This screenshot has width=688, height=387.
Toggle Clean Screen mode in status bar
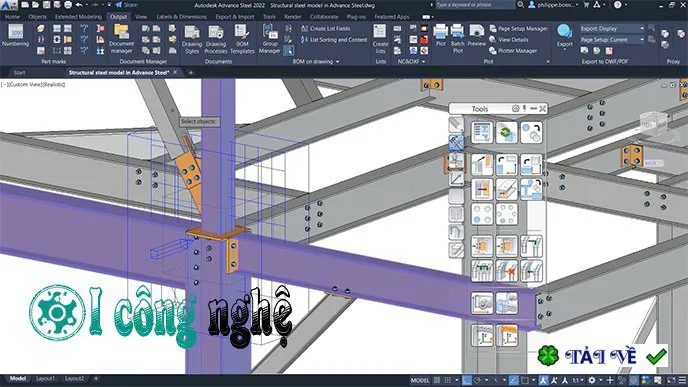(x=671, y=380)
